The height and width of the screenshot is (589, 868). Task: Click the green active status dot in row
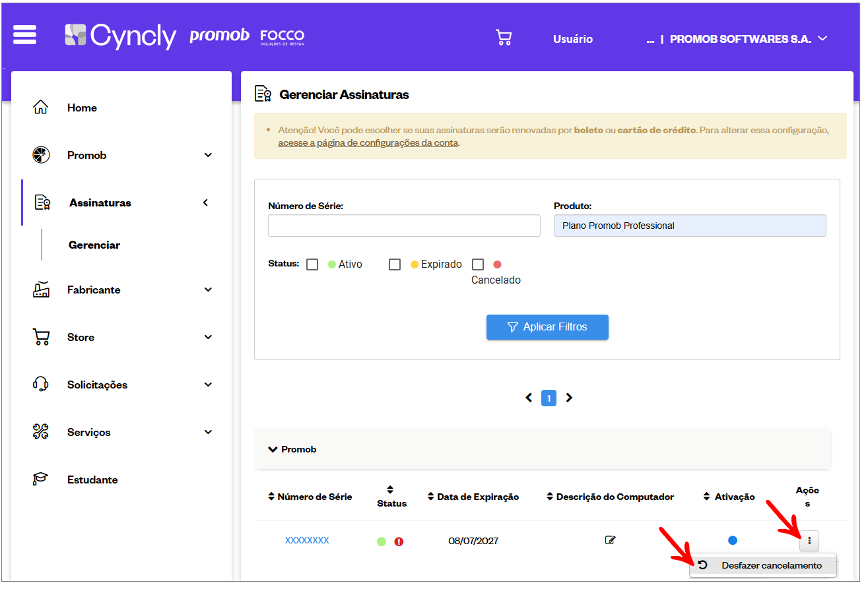(382, 542)
